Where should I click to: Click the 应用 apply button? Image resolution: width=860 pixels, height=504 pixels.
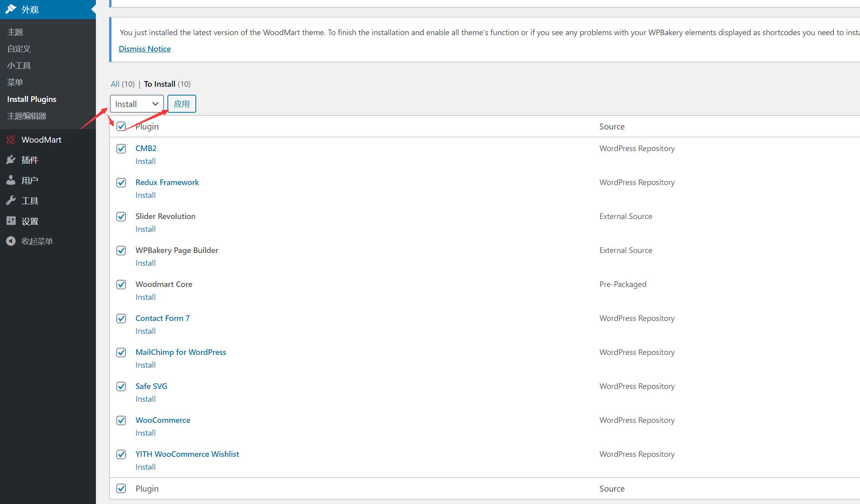pos(181,104)
